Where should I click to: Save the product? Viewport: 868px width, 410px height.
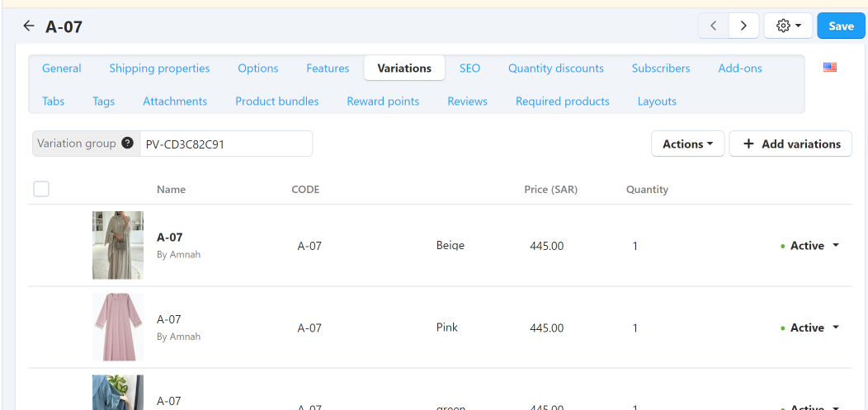coord(841,26)
